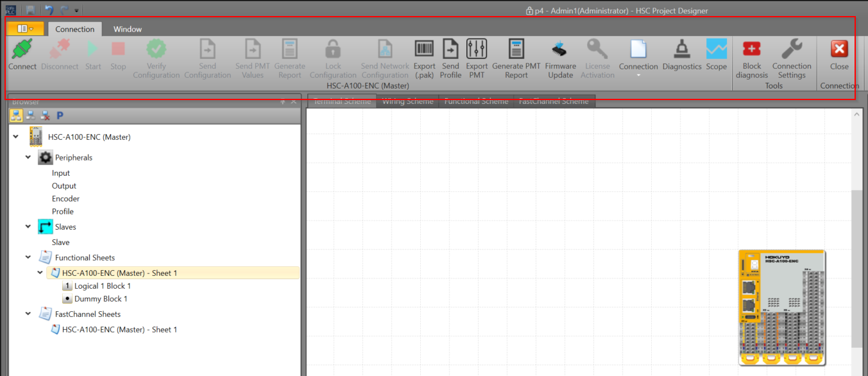This screenshot has width=868, height=376.
Task: Collapse the Peripherals tree node
Action: pyautogui.click(x=28, y=157)
